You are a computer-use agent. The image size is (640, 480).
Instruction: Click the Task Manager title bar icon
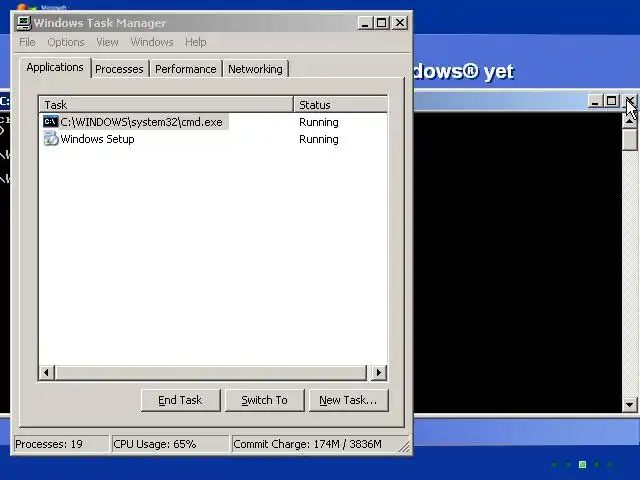click(x=24, y=23)
